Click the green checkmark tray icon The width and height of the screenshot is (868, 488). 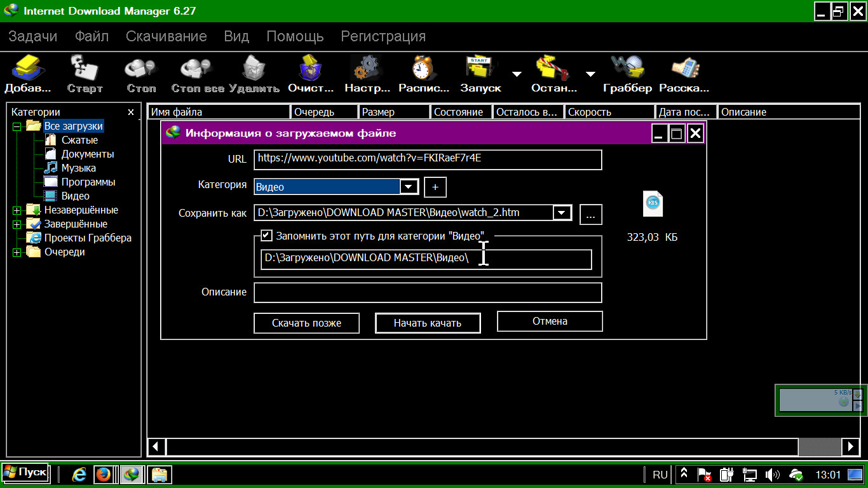coord(796,475)
